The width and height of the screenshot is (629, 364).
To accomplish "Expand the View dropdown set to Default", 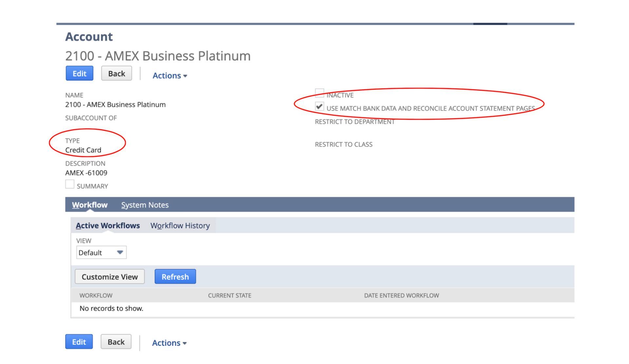I will [101, 253].
